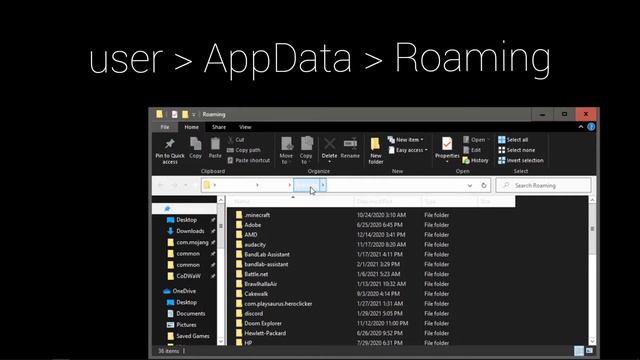640x360 pixels.
Task: Open the File tab
Action: [x=165, y=127]
